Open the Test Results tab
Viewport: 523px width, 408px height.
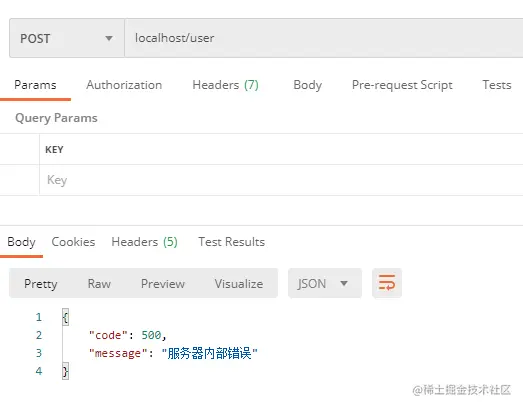pyautogui.click(x=231, y=242)
